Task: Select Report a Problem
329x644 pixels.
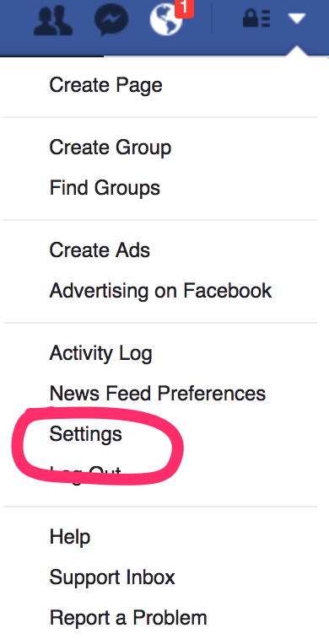Action: click(x=128, y=618)
